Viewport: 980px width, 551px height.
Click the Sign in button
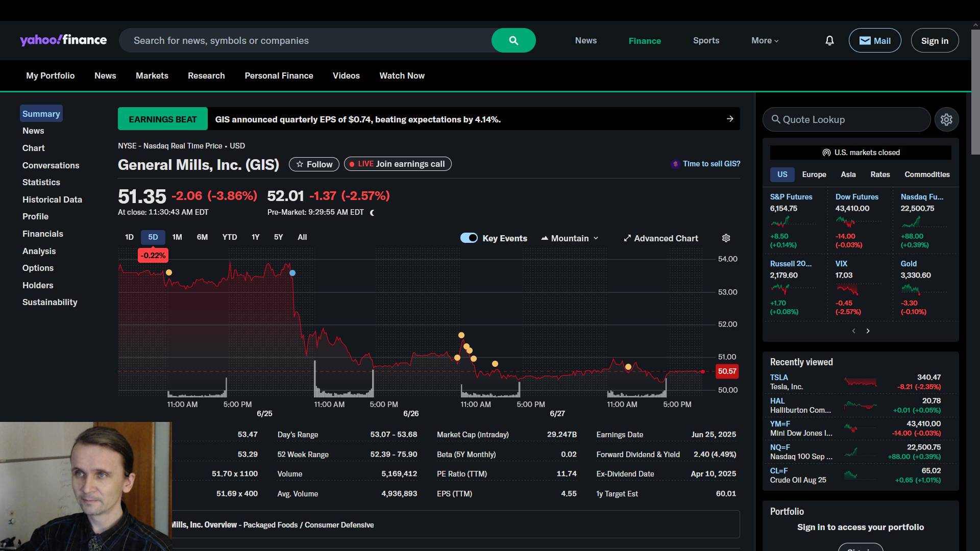coord(935,41)
